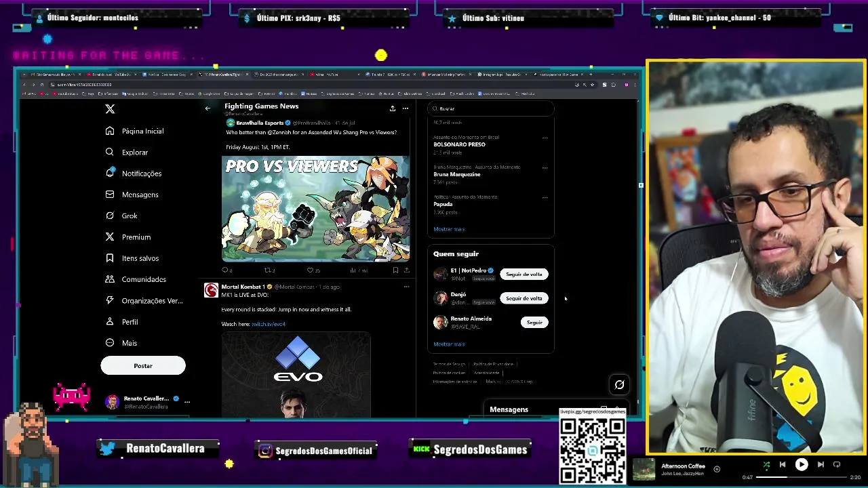View analytics of Brawlhalla Esports post
Viewport: 868px width, 488px height.
[357, 270]
